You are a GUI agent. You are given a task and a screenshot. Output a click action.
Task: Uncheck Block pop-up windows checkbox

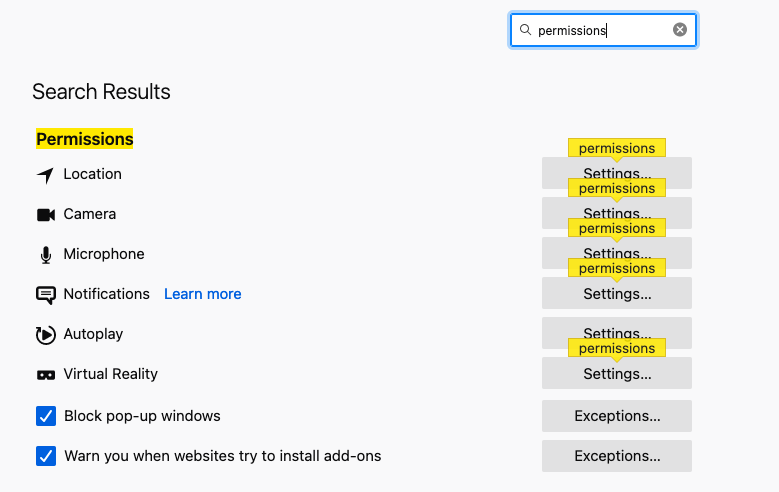coord(46,416)
